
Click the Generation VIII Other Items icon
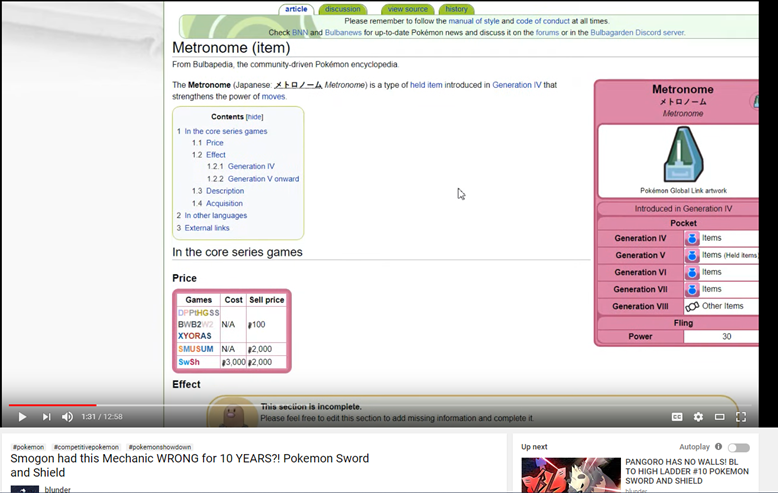tap(692, 307)
